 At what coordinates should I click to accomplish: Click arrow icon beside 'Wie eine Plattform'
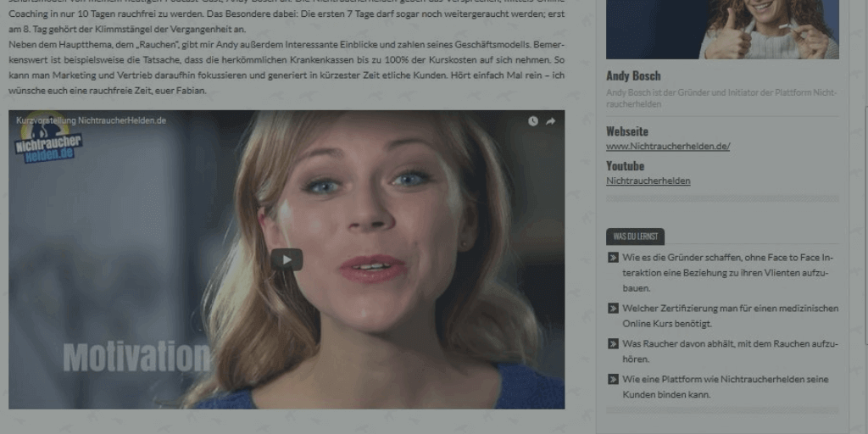613,380
